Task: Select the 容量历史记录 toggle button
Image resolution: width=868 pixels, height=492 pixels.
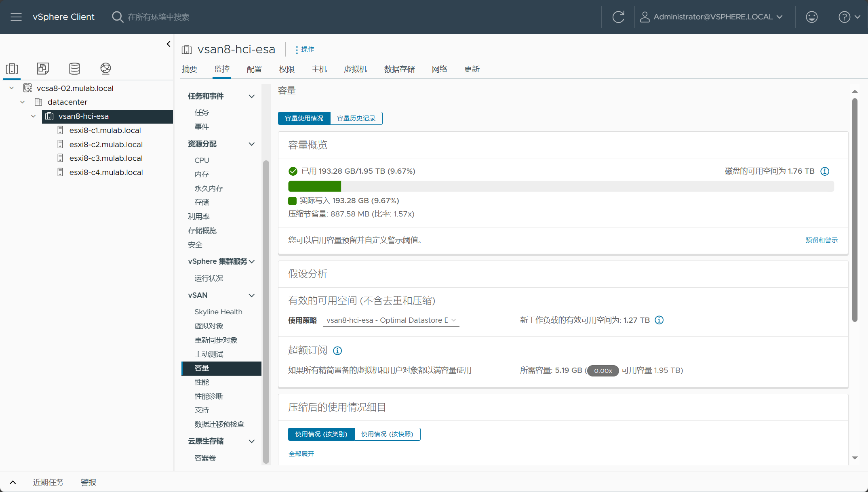Action: tap(356, 118)
